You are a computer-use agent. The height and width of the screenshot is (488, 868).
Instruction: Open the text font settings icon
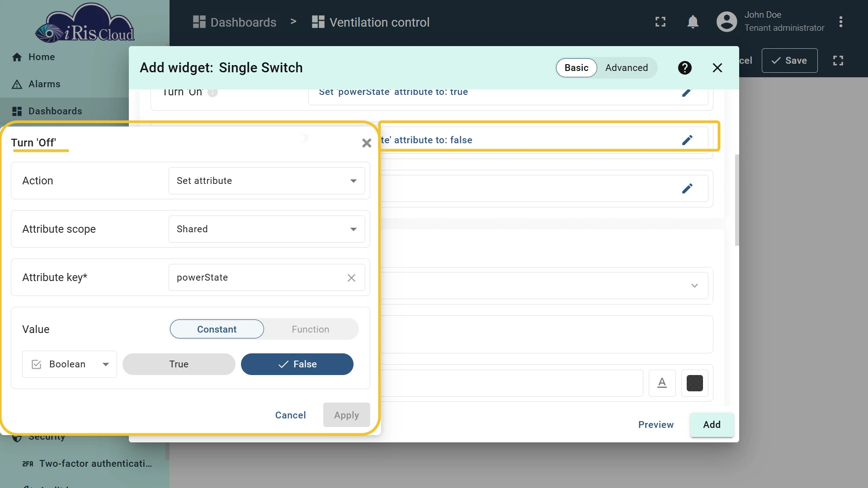tap(662, 383)
